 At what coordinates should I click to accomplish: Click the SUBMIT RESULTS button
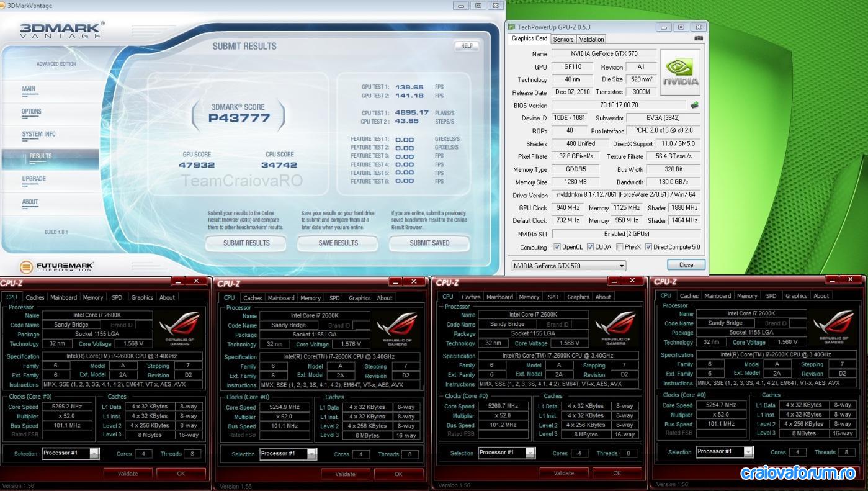[x=246, y=243]
